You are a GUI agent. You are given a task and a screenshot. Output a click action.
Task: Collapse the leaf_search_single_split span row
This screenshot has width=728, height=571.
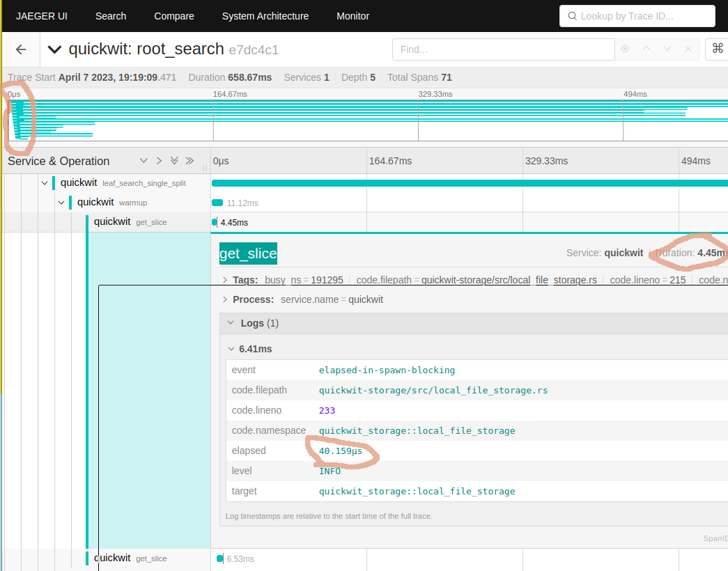pyautogui.click(x=45, y=183)
